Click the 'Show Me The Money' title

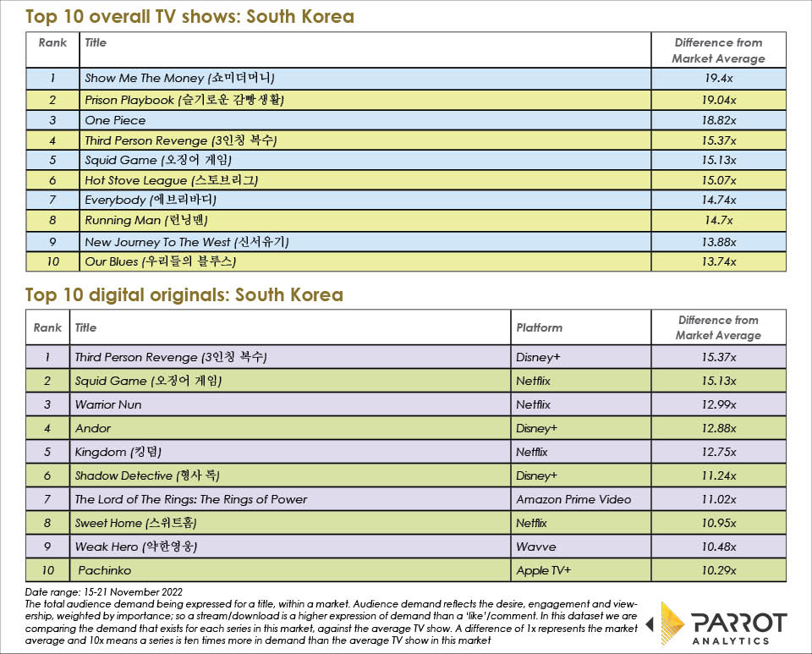pyautogui.click(x=179, y=78)
